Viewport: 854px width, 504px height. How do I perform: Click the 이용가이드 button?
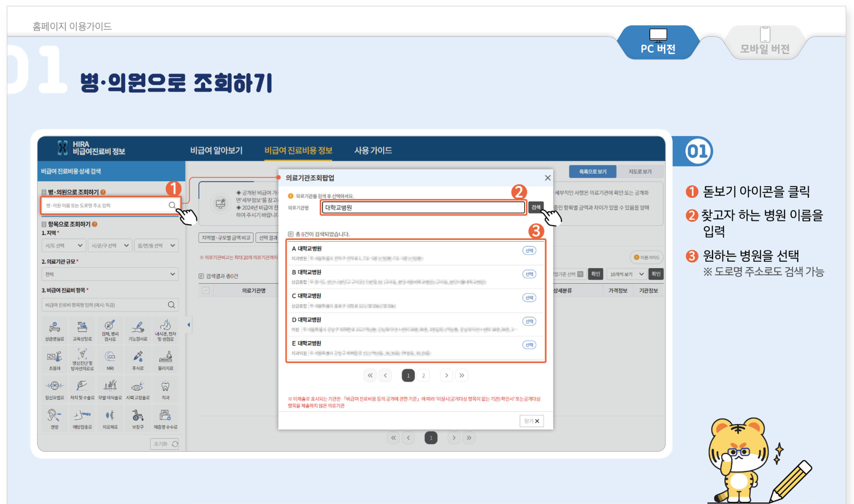click(647, 257)
